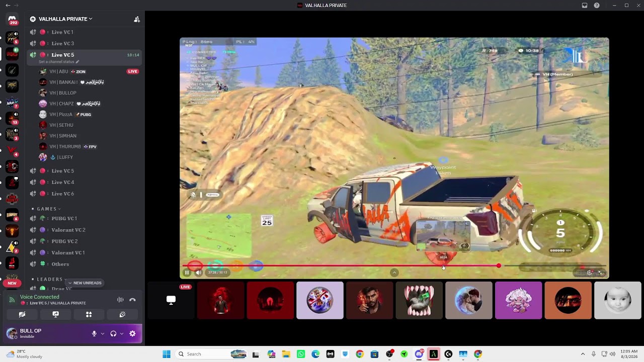Image resolution: width=644 pixels, height=362 pixels.
Task: Click the progress bar scrubber knob
Action: pyautogui.click(x=499, y=266)
